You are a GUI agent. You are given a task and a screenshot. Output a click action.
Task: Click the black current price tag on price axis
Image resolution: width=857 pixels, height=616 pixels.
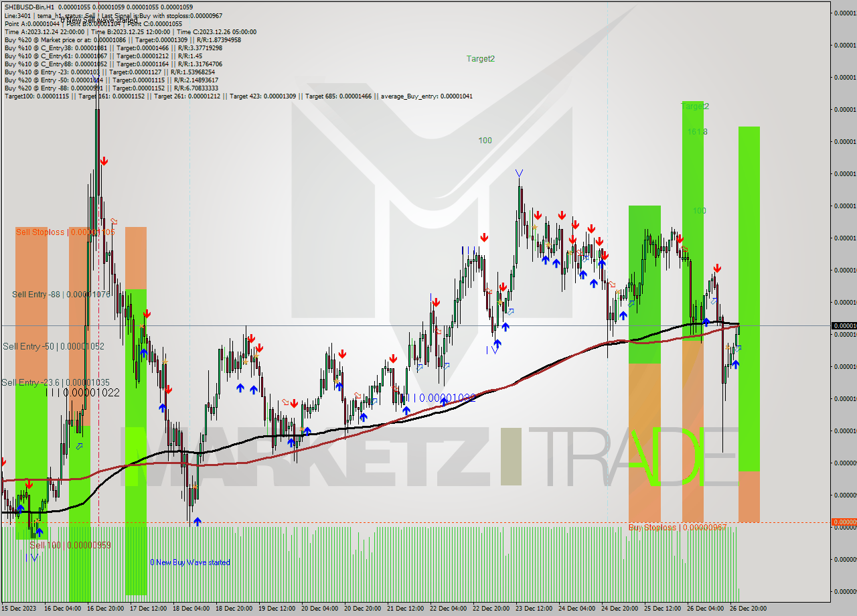coord(844,325)
